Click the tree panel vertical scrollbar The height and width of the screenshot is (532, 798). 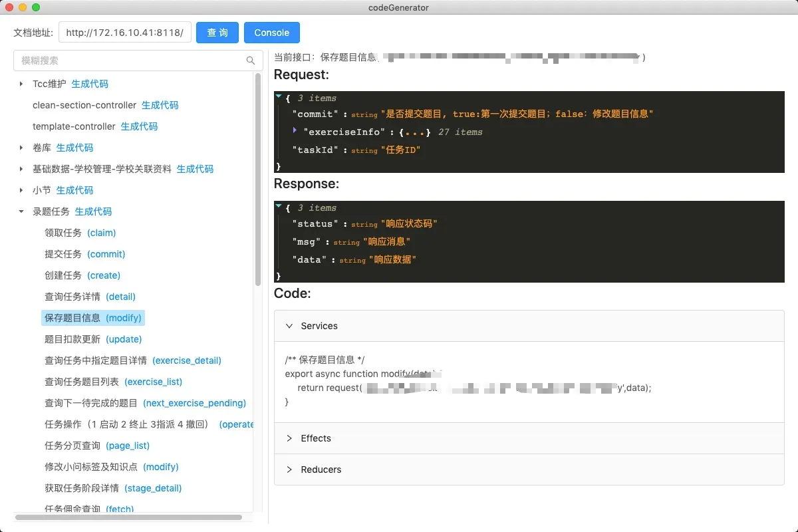258,180
